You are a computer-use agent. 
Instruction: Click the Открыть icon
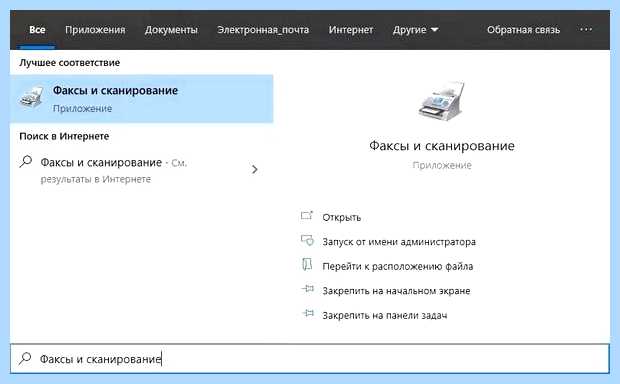(307, 216)
